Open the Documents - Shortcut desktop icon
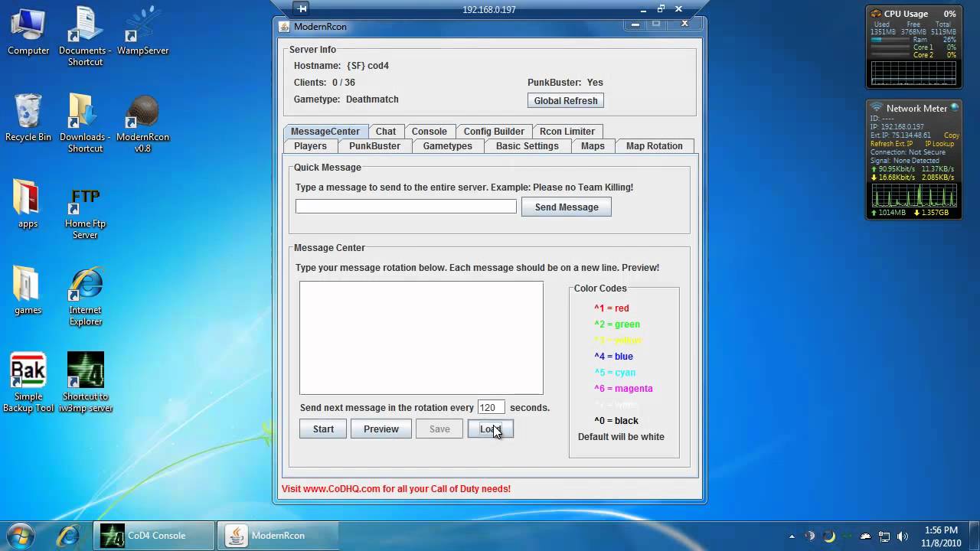 point(85,37)
